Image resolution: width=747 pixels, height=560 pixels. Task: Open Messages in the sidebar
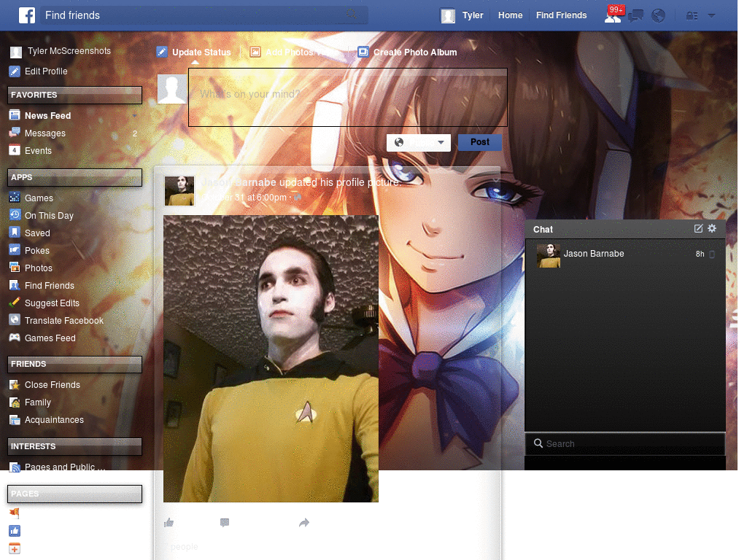point(44,133)
